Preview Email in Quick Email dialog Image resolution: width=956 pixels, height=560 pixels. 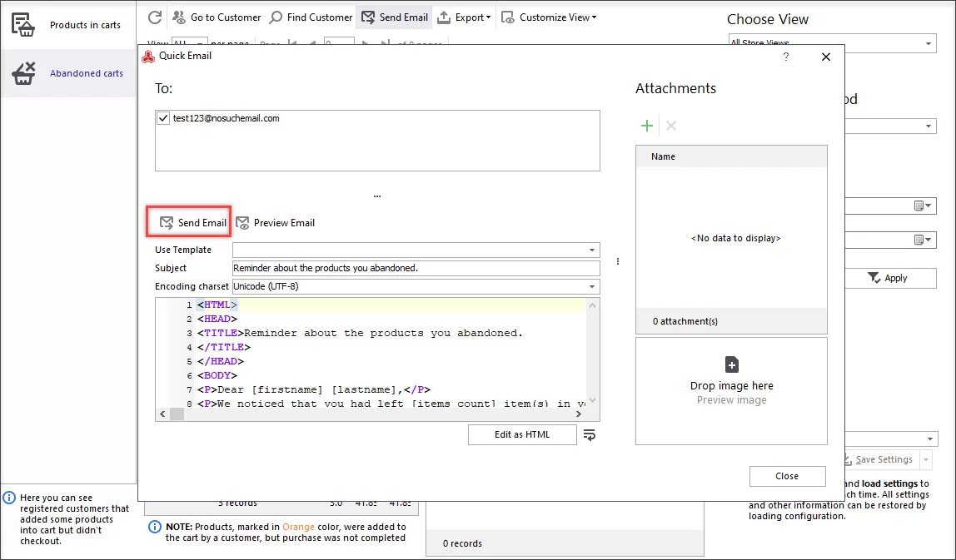pos(276,223)
